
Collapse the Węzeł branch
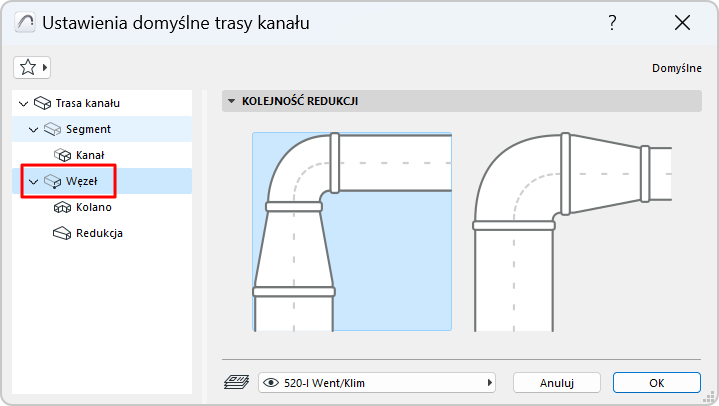click(x=34, y=181)
